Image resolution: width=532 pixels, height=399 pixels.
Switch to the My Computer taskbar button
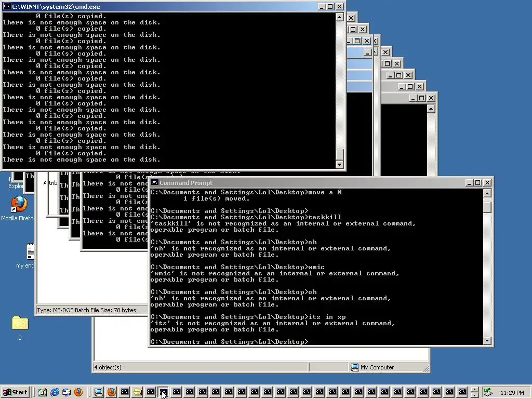point(99,392)
